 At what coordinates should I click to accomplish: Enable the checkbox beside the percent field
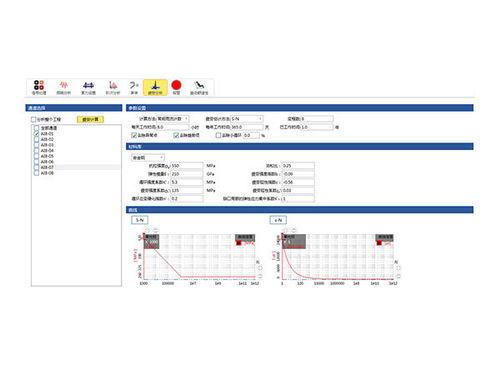[x=218, y=135]
